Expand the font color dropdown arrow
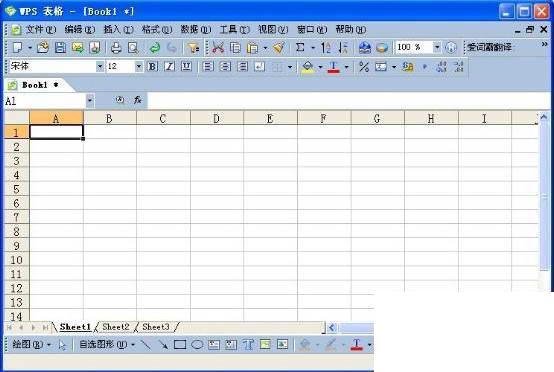This screenshot has height=372, width=554. [346, 66]
